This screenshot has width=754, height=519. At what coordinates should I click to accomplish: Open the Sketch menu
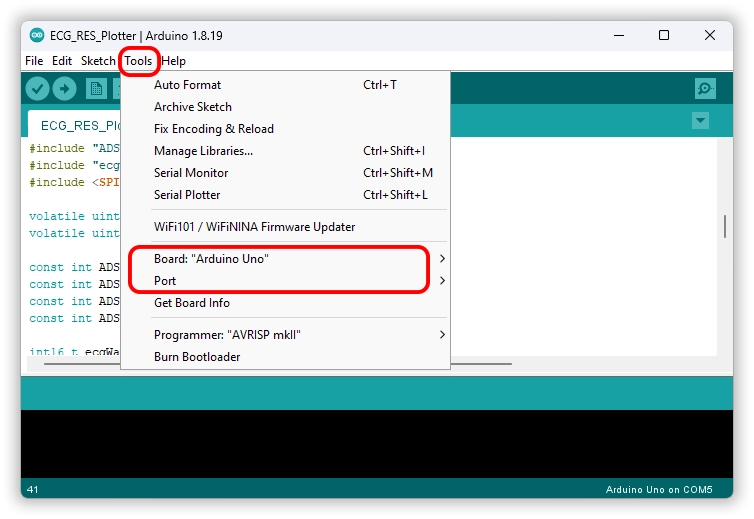(98, 61)
